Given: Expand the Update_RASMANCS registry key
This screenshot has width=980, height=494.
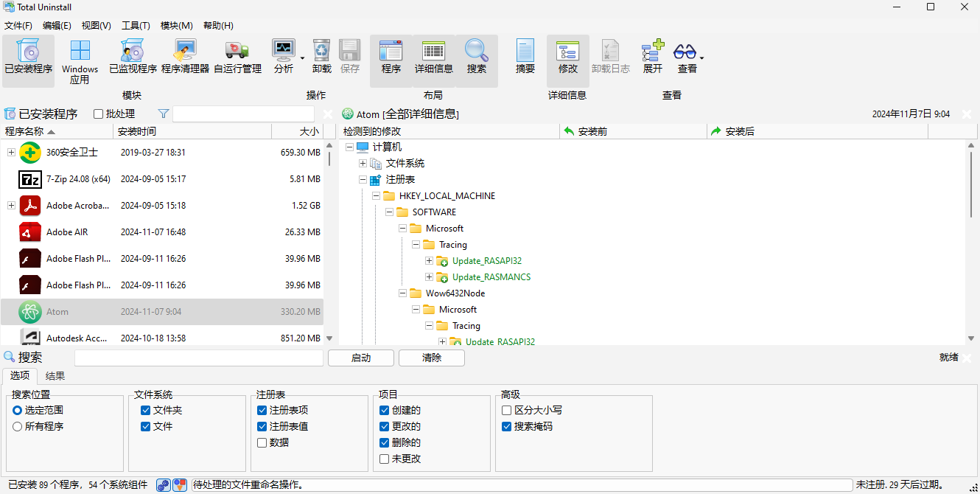Looking at the screenshot, I should (429, 277).
